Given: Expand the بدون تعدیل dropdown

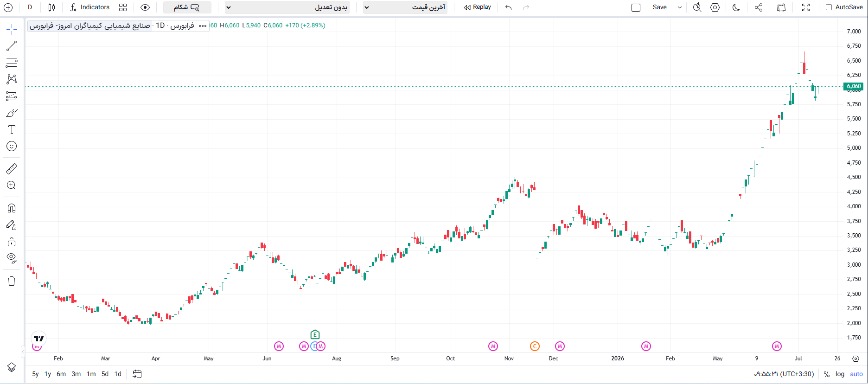Looking at the screenshot, I should 287,7.
